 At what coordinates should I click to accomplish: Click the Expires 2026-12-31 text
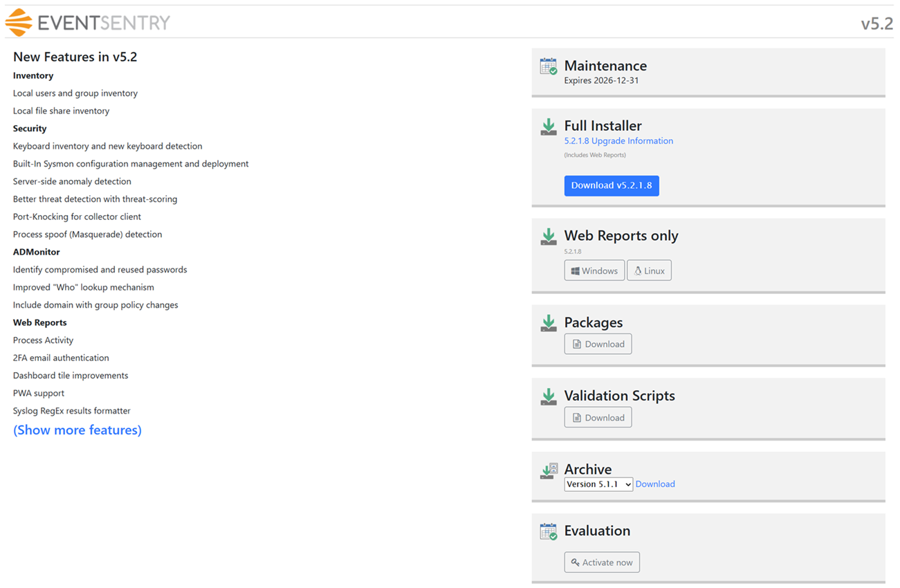tap(601, 80)
